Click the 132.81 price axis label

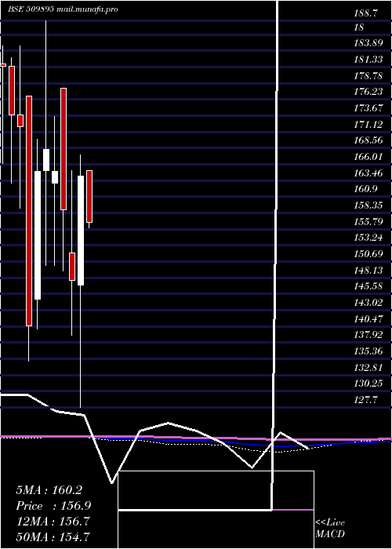368,368
